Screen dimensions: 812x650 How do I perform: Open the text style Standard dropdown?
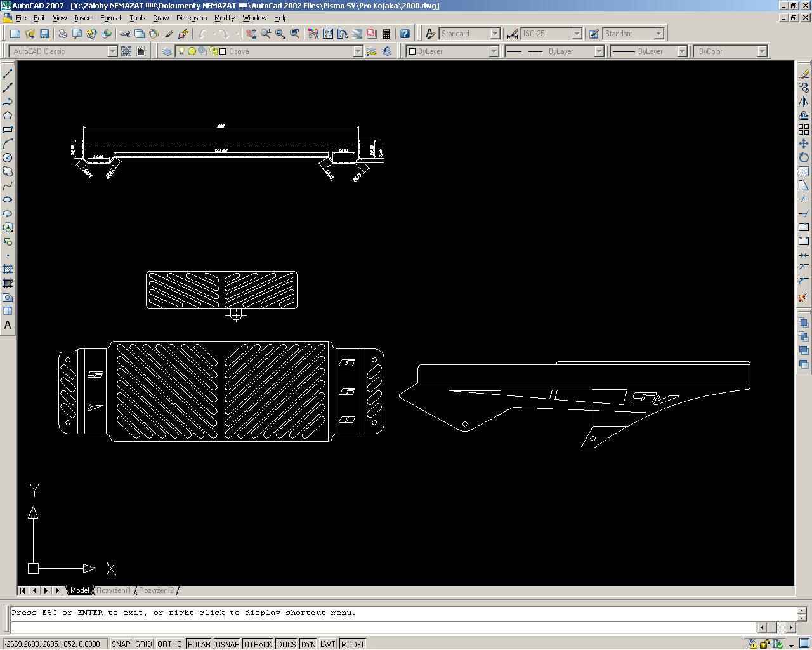(x=495, y=34)
